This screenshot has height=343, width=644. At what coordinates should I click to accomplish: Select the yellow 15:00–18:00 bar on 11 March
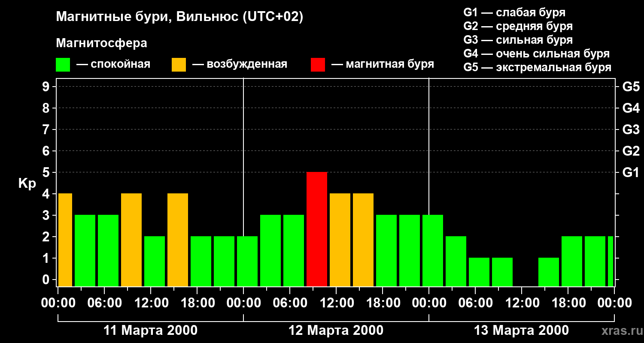coord(178,240)
